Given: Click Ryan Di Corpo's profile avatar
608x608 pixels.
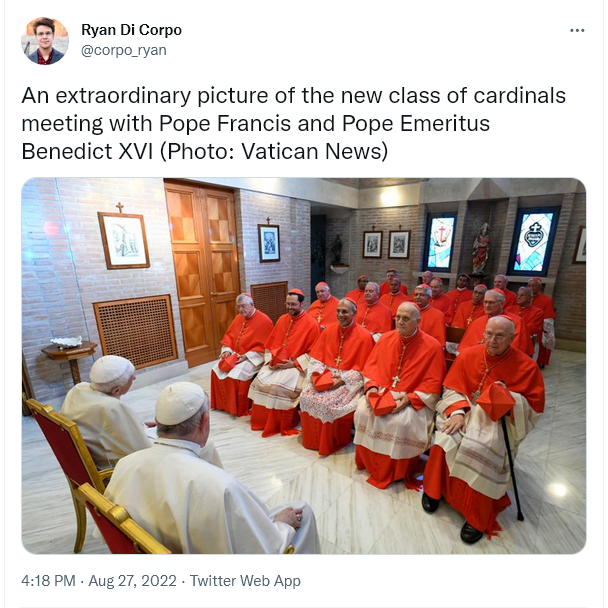Looking at the screenshot, I should click(x=45, y=40).
